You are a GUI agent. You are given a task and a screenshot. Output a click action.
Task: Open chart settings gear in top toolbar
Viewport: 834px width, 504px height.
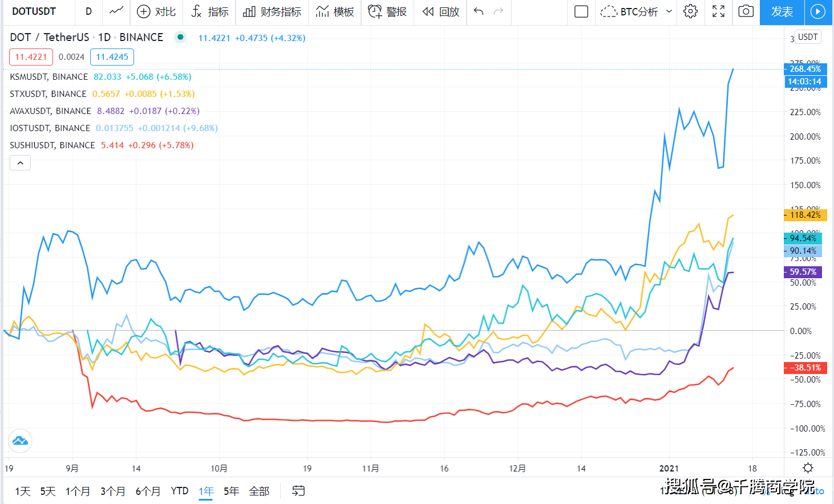point(690,11)
